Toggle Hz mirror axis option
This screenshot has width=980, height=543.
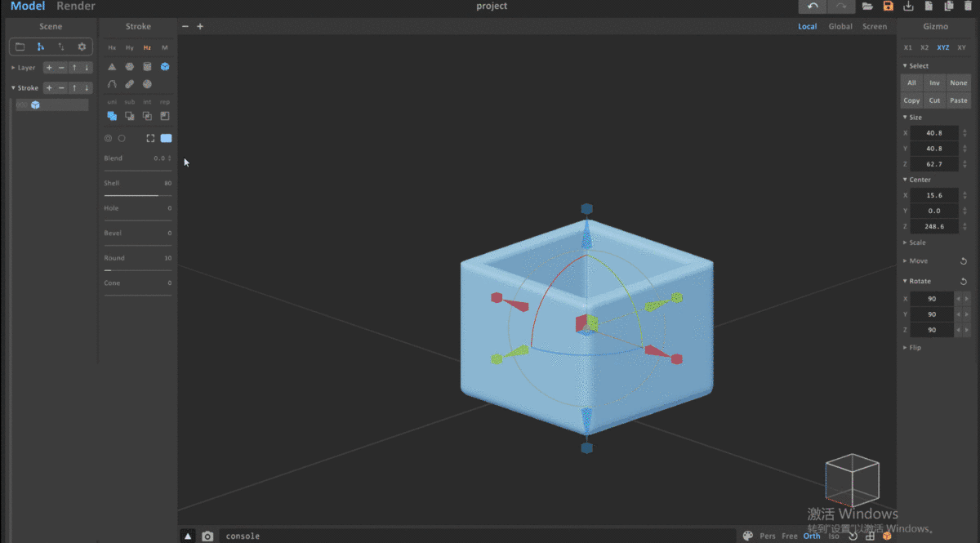pos(147,48)
